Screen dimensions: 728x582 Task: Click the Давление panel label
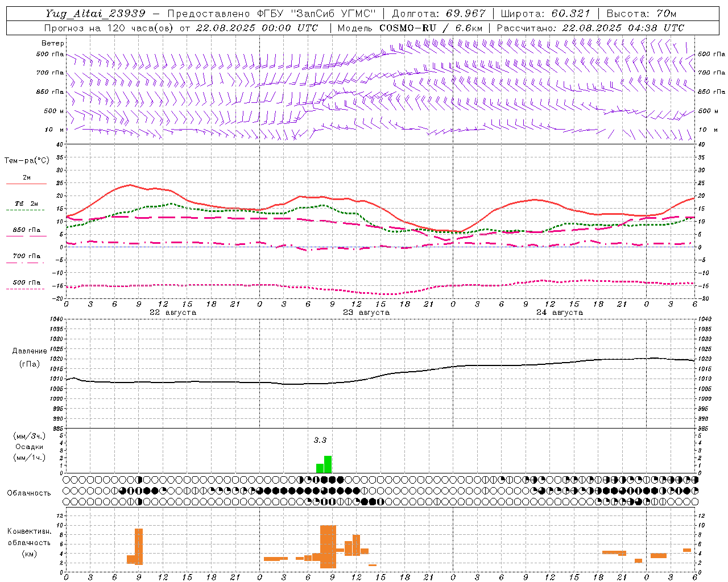[30, 351]
